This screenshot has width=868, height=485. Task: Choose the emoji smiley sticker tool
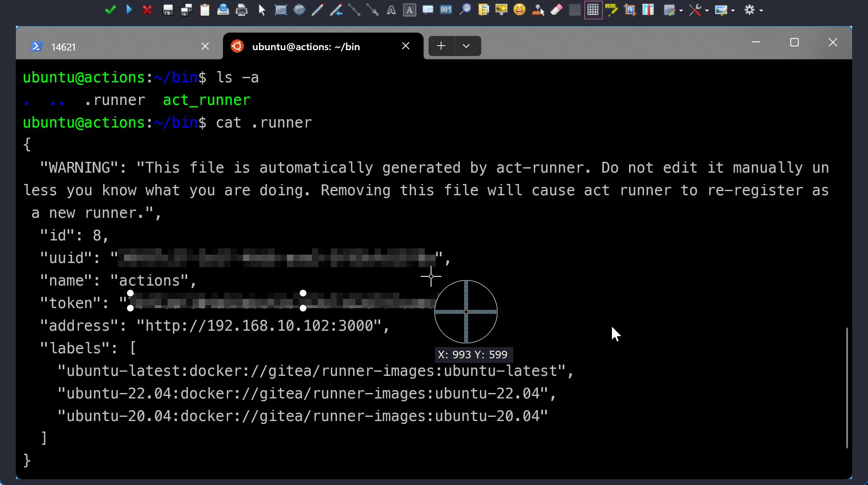click(519, 10)
